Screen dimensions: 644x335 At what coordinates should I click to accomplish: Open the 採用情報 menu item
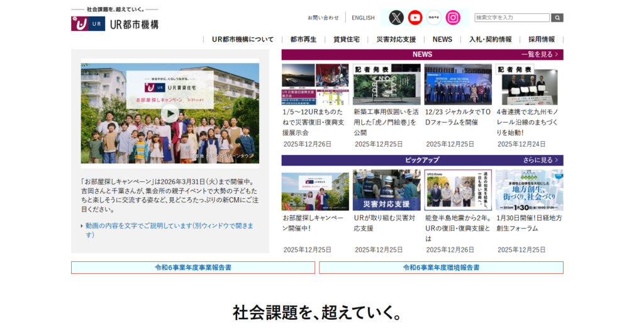pyautogui.click(x=541, y=39)
